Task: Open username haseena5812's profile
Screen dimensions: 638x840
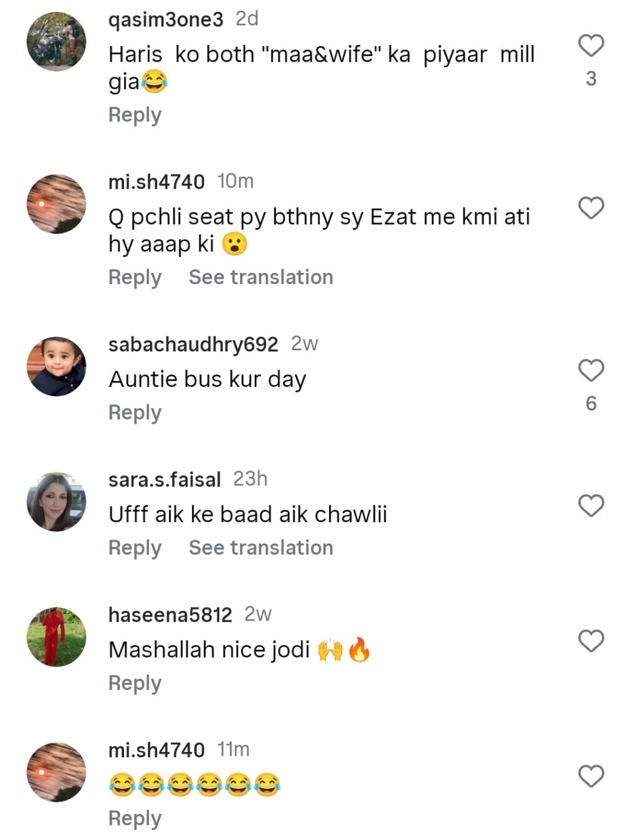Action: (170, 615)
